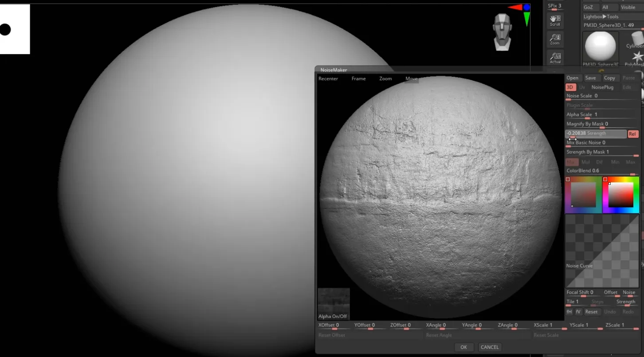
Task: Select the PolyMesh star tool icon
Action: click(x=637, y=57)
